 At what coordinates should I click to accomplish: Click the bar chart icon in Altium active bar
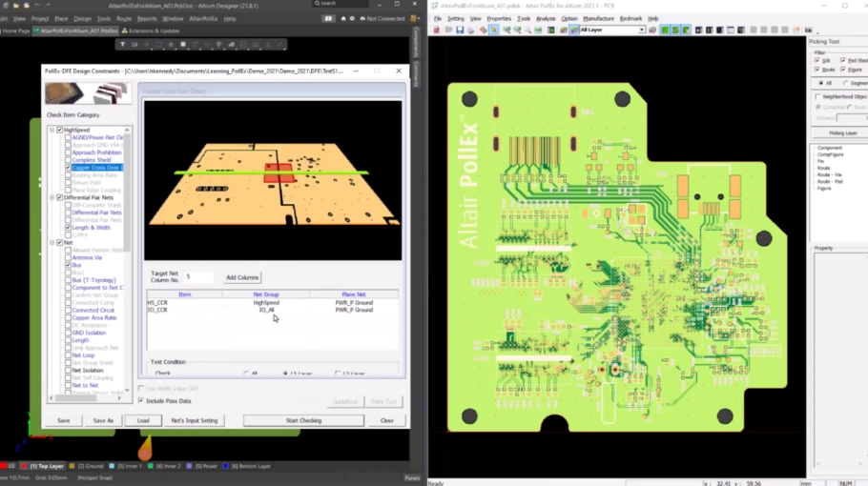click(x=232, y=44)
